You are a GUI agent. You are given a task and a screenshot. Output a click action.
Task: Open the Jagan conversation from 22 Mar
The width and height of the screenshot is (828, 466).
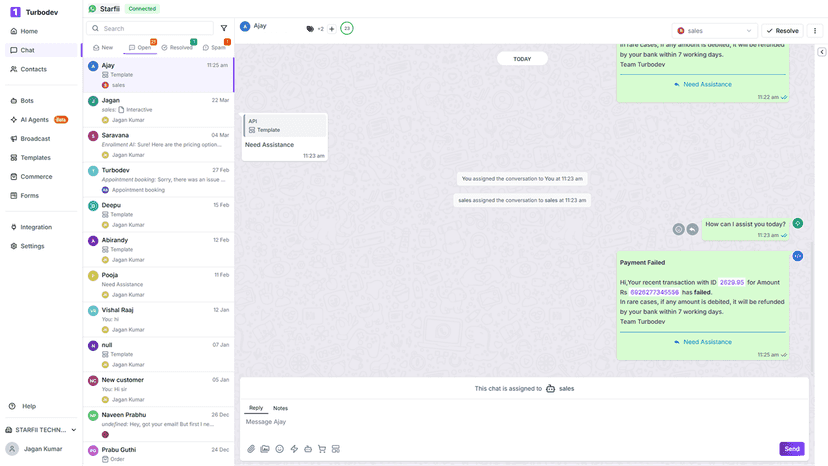(158, 110)
